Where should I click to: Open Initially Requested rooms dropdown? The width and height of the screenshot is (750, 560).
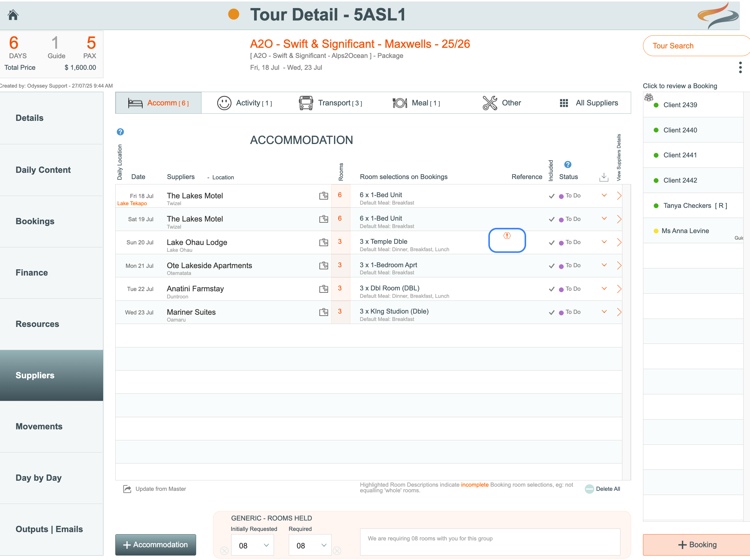(x=252, y=545)
